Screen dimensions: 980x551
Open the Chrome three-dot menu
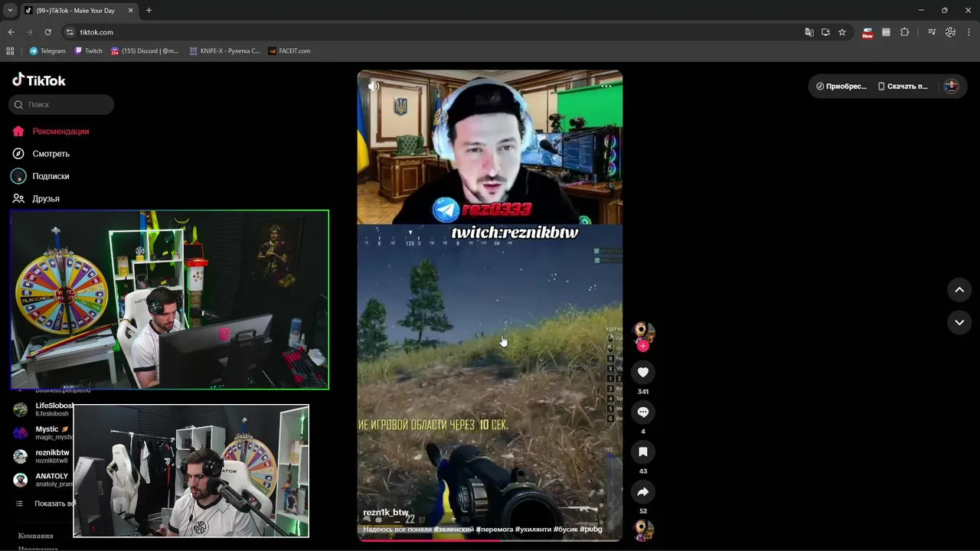tap(969, 32)
